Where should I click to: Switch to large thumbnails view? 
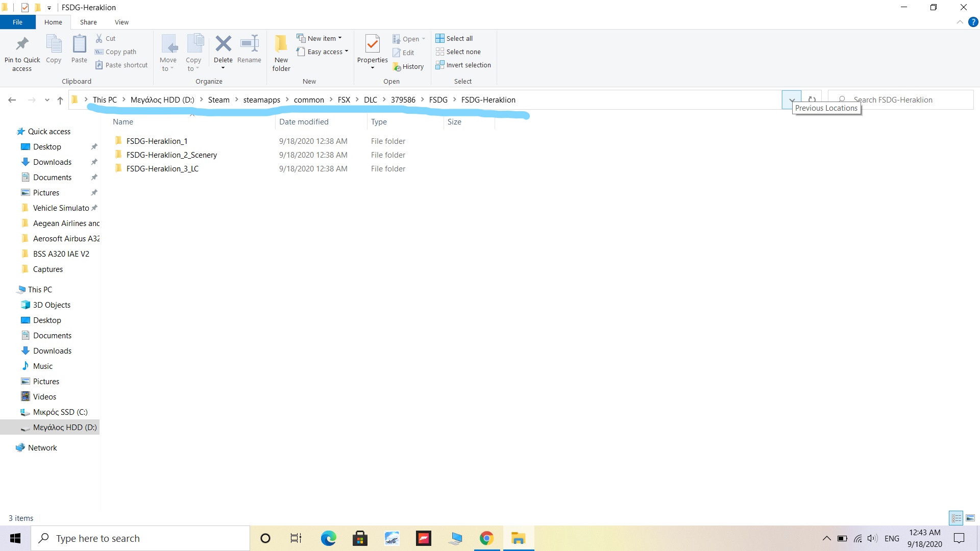(970, 518)
